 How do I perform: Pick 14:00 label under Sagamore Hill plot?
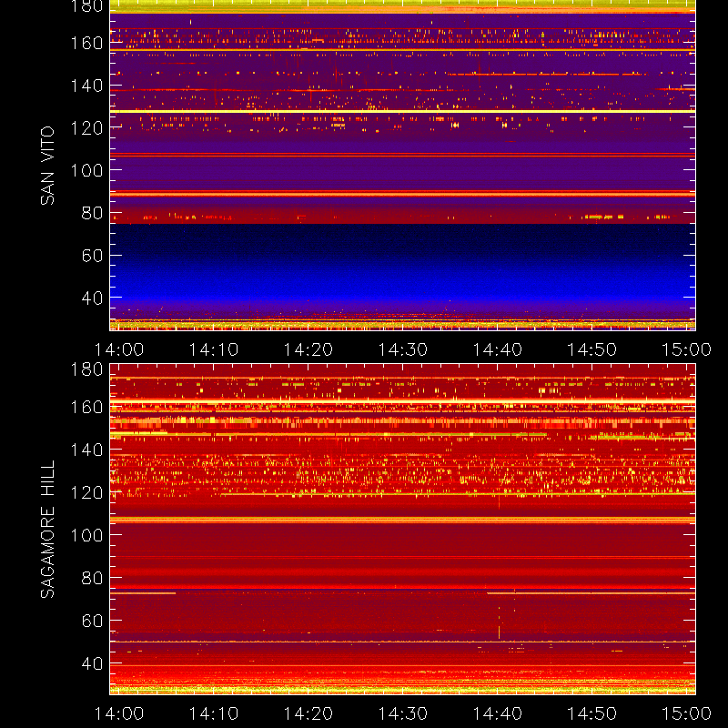click(x=119, y=713)
